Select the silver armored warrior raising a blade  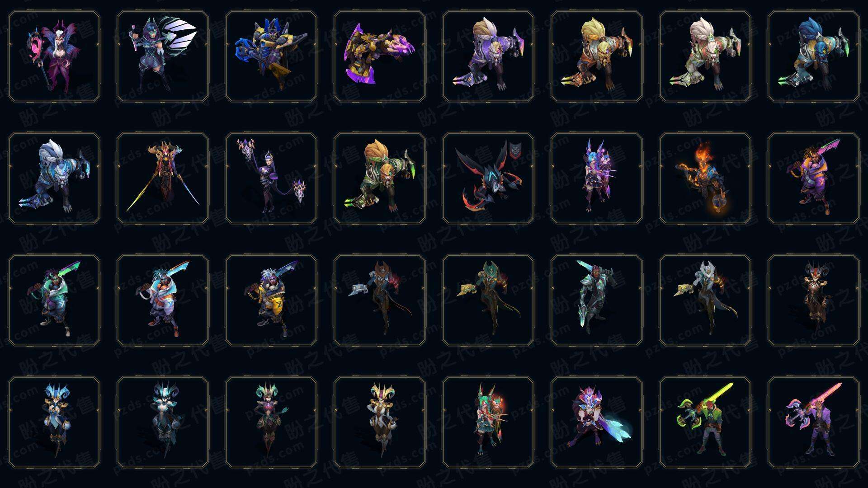[597, 300]
